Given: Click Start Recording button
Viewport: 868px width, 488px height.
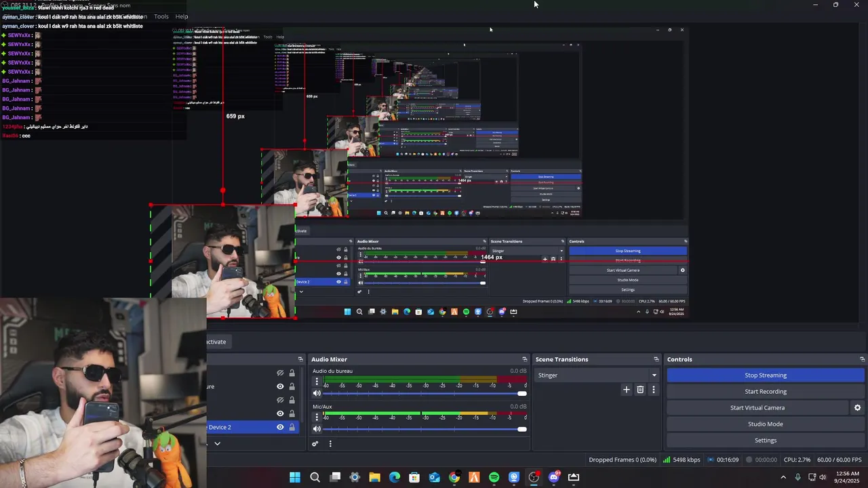Looking at the screenshot, I should click(766, 392).
